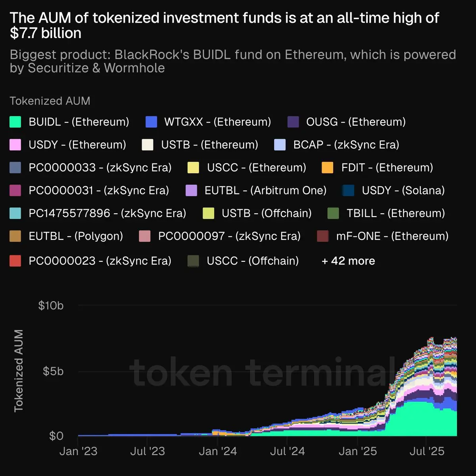
Task: Click the PC1475577896 (zkSync Era) teal swatch
Action: (x=15, y=213)
